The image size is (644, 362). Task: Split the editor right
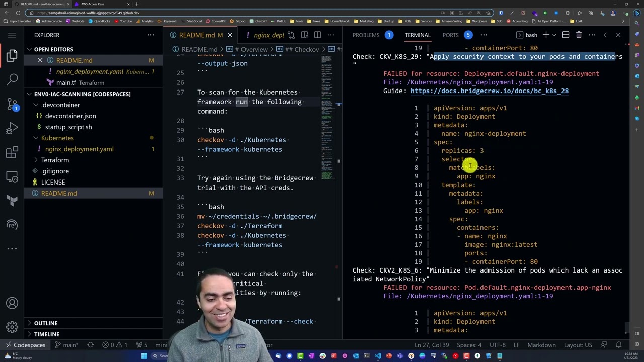pos(317,35)
